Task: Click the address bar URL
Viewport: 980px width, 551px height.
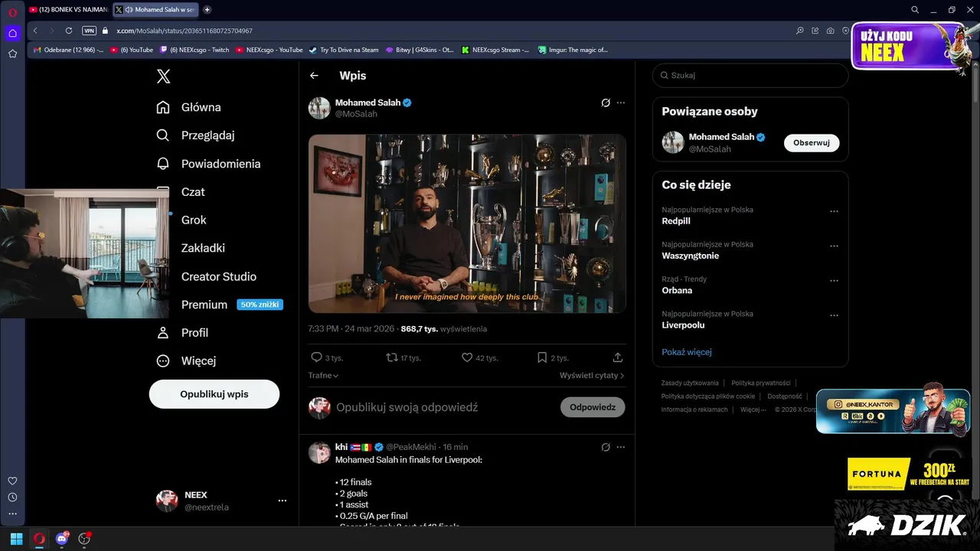Action: [x=184, y=31]
